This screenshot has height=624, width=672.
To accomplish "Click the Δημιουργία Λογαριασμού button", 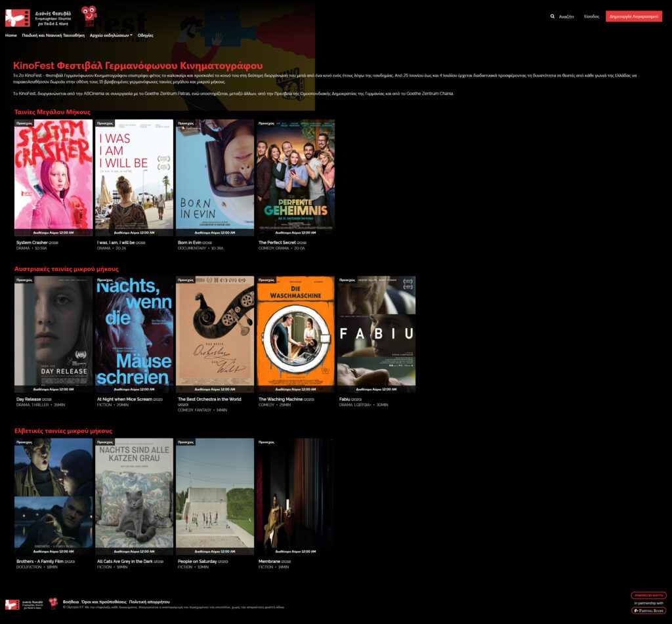I will [x=634, y=16].
